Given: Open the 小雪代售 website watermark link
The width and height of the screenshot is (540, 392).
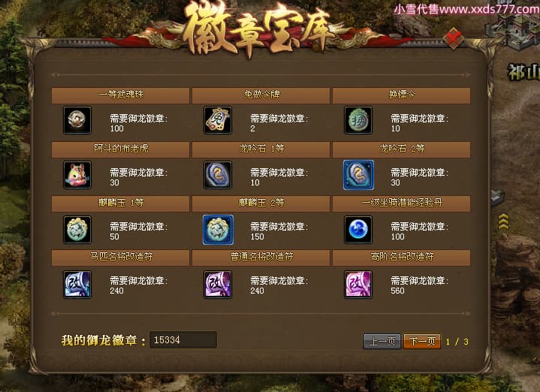Looking at the screenshot, I should point(466,9).
